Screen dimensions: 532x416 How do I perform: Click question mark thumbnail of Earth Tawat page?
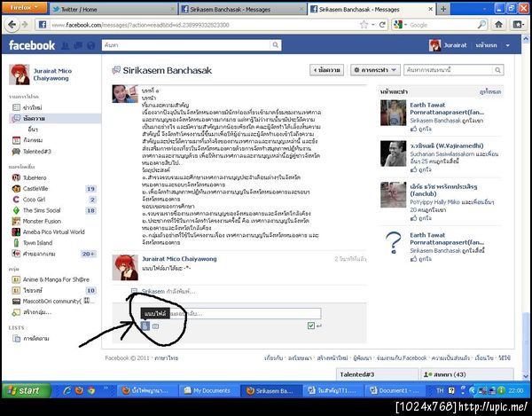[x=393, y=243]
